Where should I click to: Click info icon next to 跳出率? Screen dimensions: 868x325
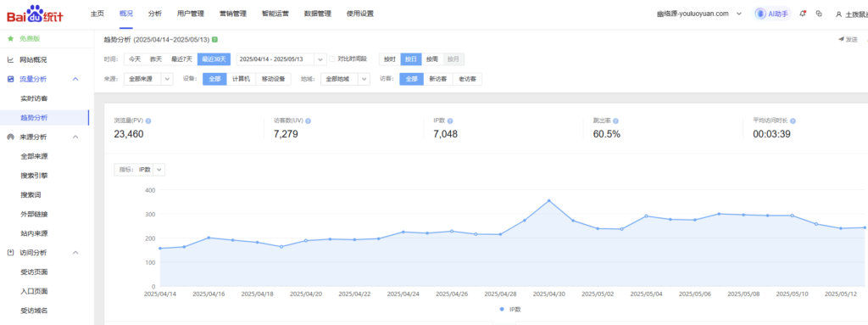[615, 120]
